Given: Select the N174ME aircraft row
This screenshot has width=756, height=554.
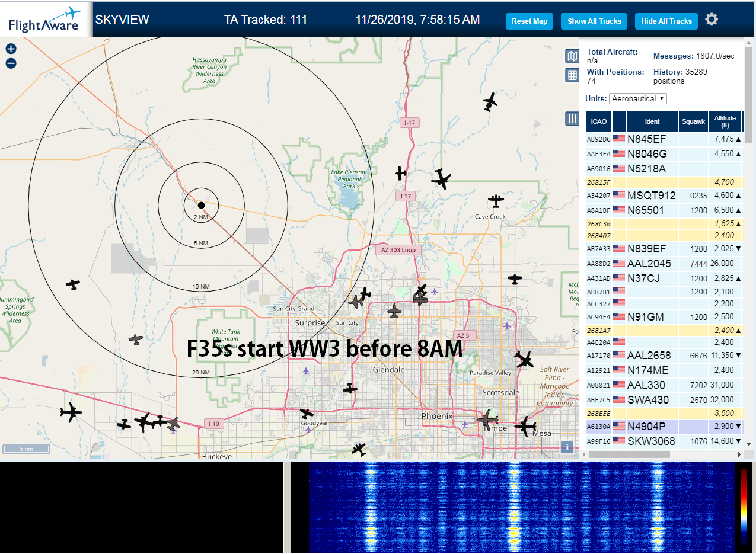Looking at the screenshot, I should (x=664, y=370).
